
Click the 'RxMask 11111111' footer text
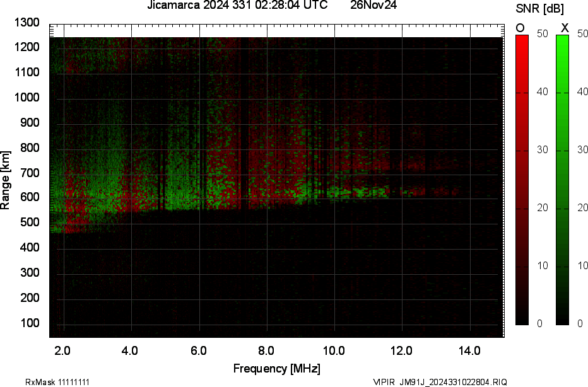pyautogui.click(x=57, y=382)
